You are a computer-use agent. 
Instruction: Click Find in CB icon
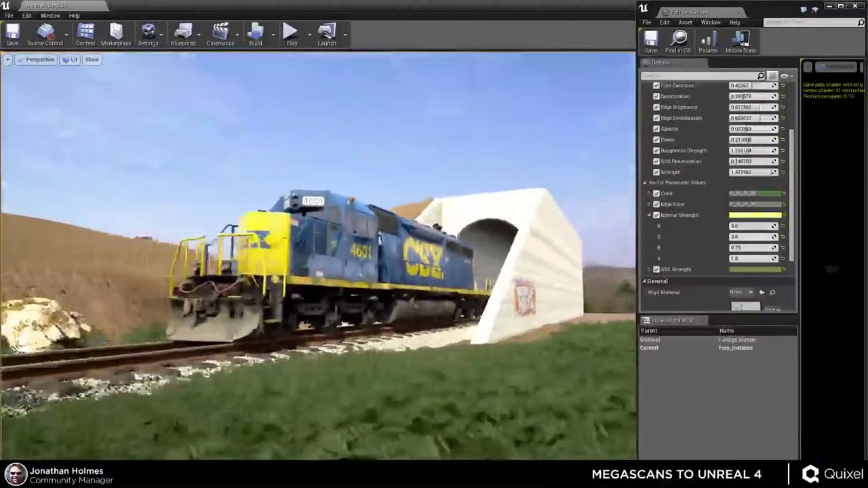677,42
